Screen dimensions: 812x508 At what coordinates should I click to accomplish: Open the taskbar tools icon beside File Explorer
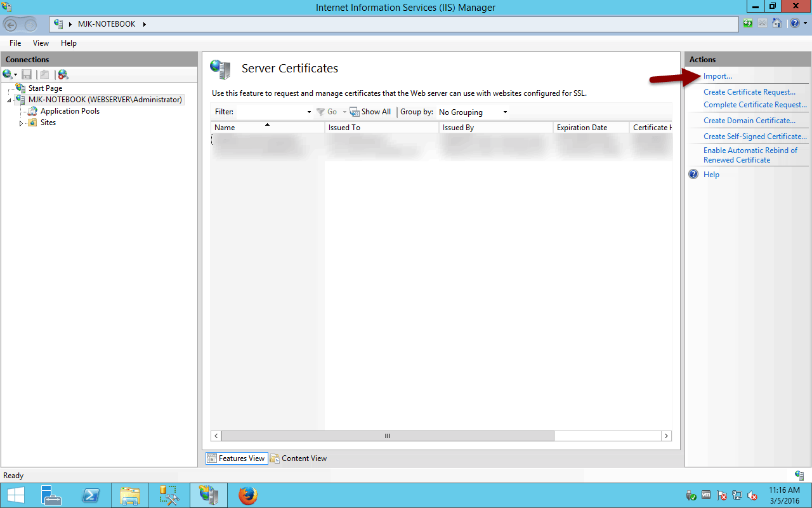pos(169,495)
